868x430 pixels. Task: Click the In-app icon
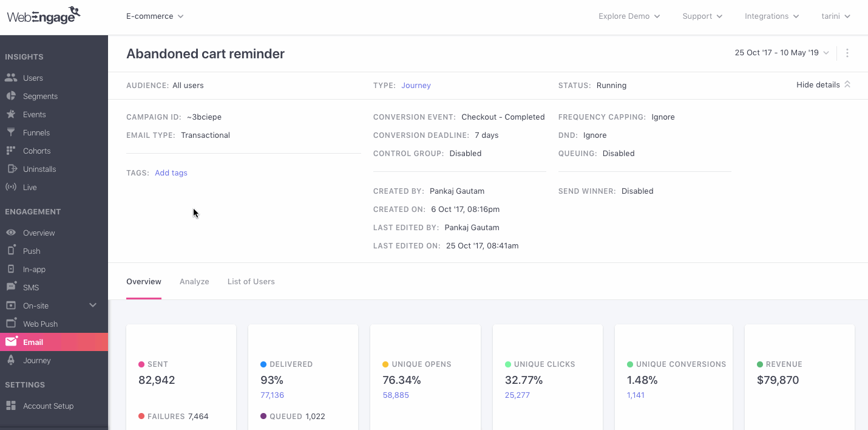pyautogui.click(x=11, y=269)
